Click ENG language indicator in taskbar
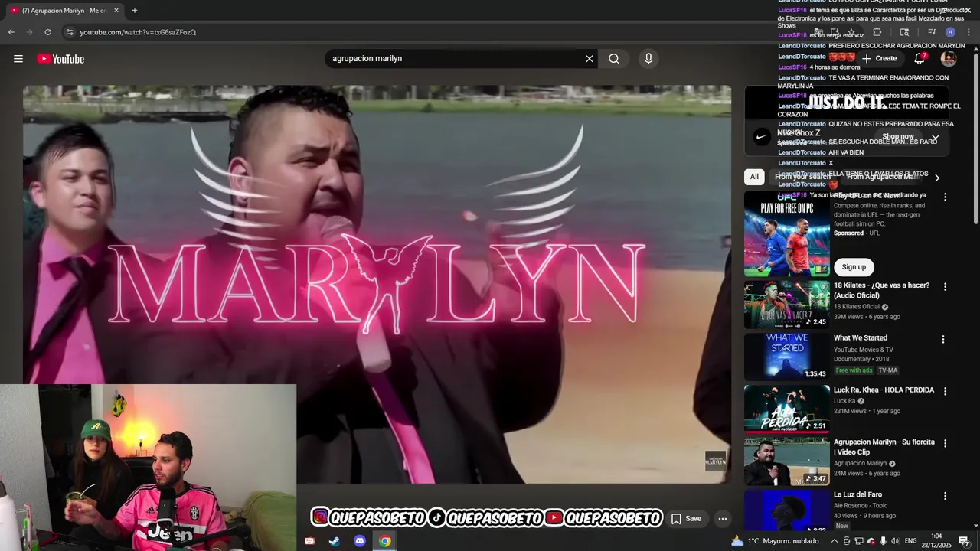This screenshot has width=980, height=551. pos(910,541)
